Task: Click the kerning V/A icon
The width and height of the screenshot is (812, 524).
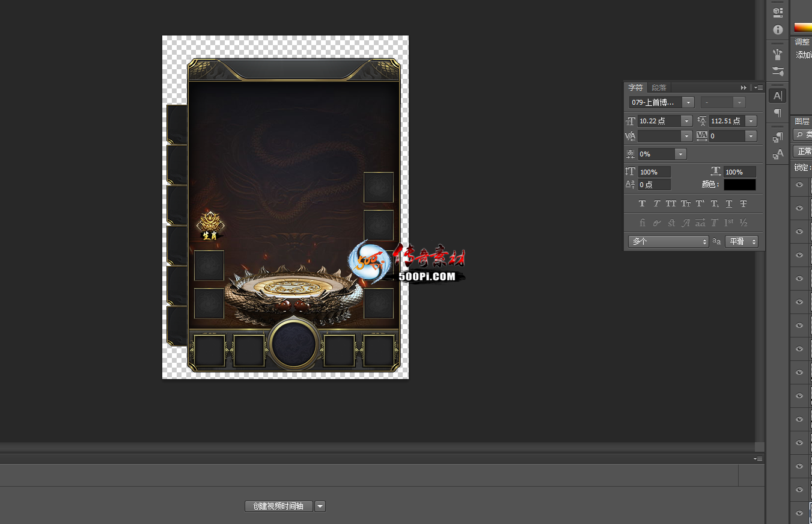Action: click(x=630, y=137)
